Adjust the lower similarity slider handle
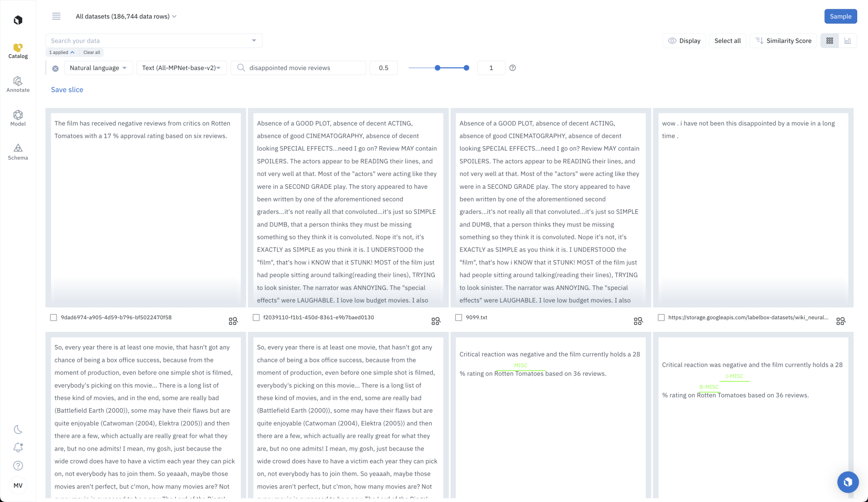868x502 pixels. (437, 68)
